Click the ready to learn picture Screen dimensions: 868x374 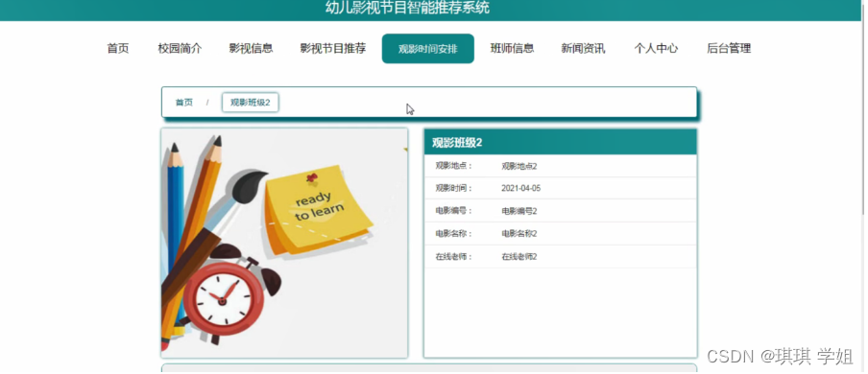(x=284, y=244)
